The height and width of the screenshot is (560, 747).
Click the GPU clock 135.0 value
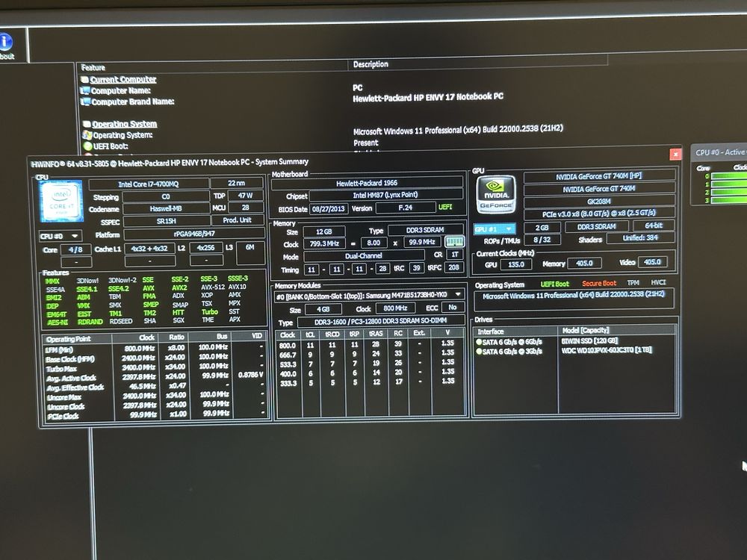(516, 264)
